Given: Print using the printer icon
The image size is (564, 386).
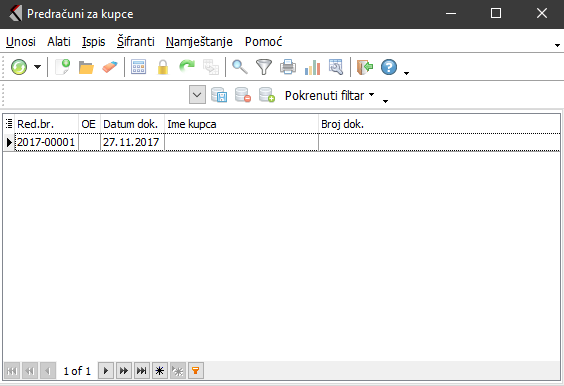Looking at the screenshot, I should click(x=288, y=67).
